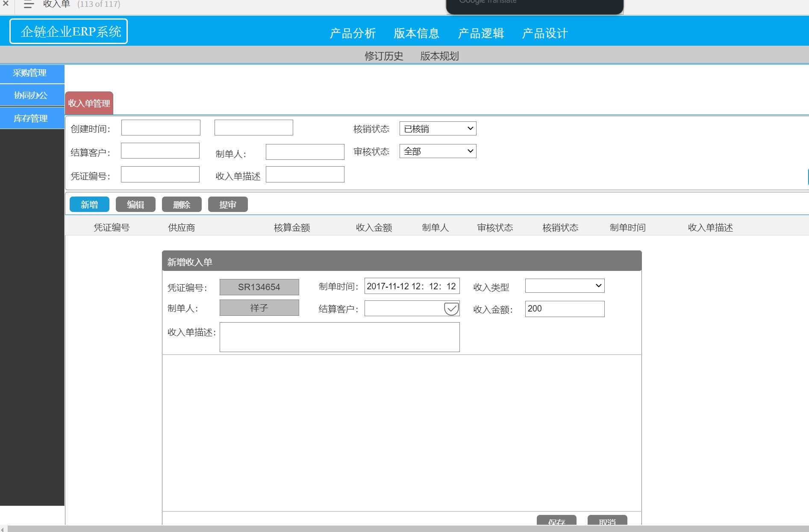Select 采购管理 in the sidebar
The image size is (809, 532).
(x=32, y=73)
